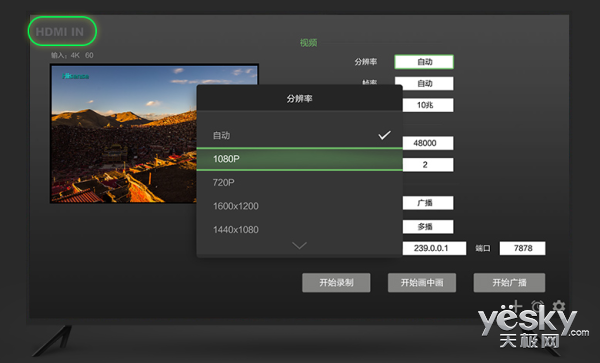The width and height of the screenshot is (600, 363).
Task: Open the audio channel field showing 2
Action: pos(428,165)
